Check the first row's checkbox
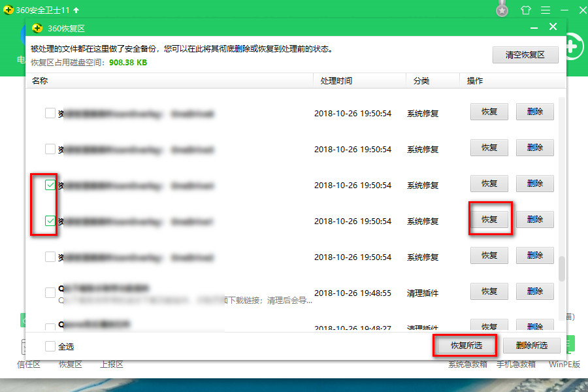 point(50,112)
